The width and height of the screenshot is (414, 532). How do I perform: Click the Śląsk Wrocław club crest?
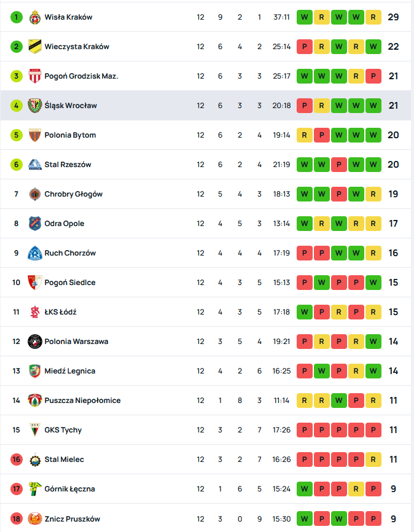[35, 106]
